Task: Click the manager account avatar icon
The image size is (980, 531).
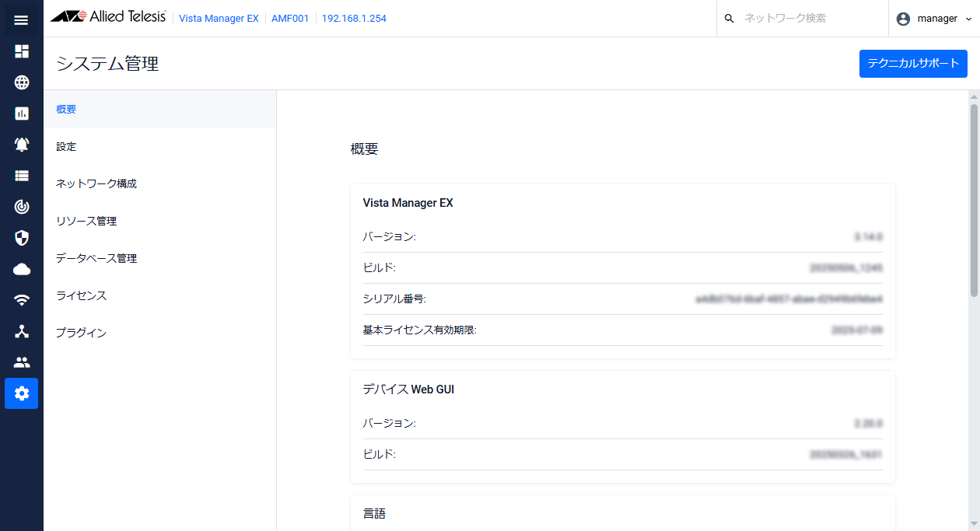Action: (903, 19)
